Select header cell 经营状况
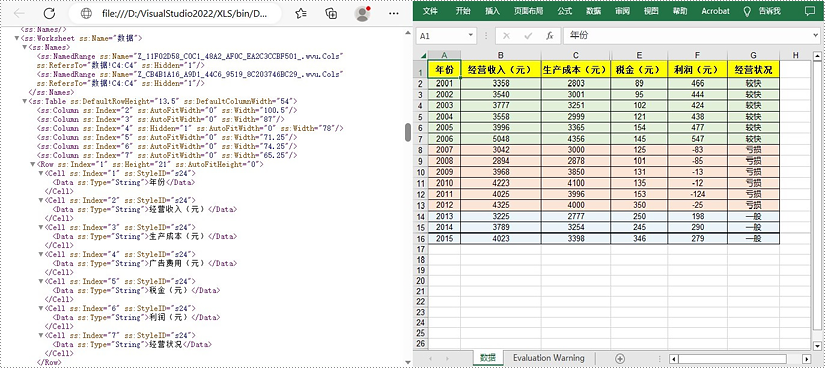 tap(753, 69)
